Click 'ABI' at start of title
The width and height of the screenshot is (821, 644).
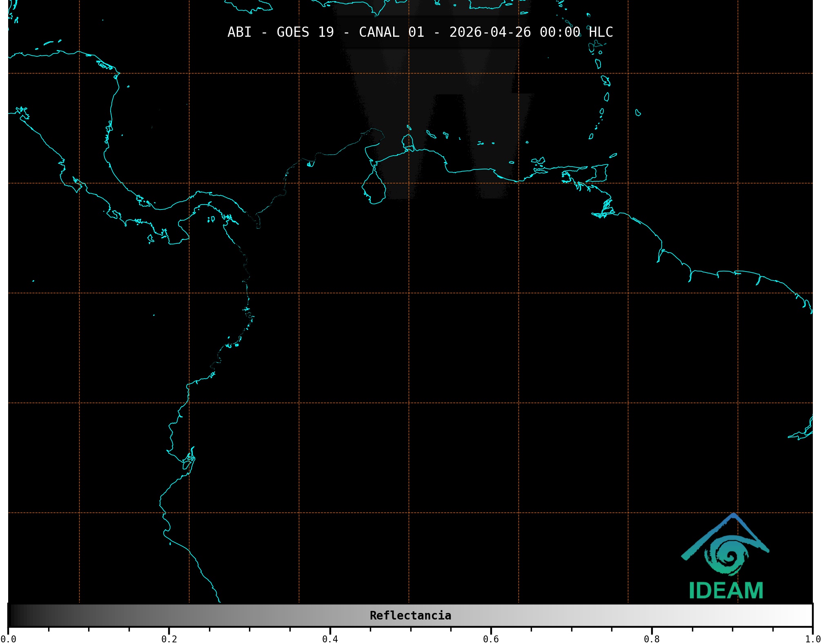pyautogui.click(x=239, y=32)
